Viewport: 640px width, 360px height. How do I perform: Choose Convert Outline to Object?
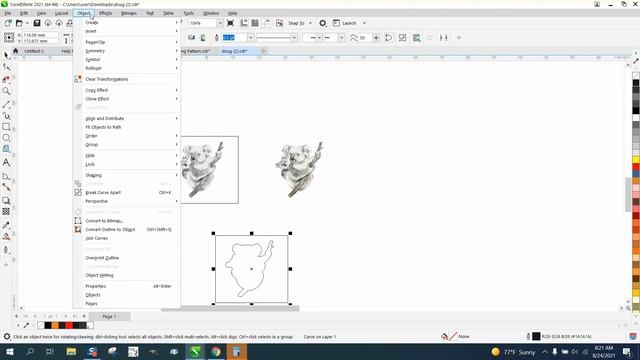pos(127,229)
